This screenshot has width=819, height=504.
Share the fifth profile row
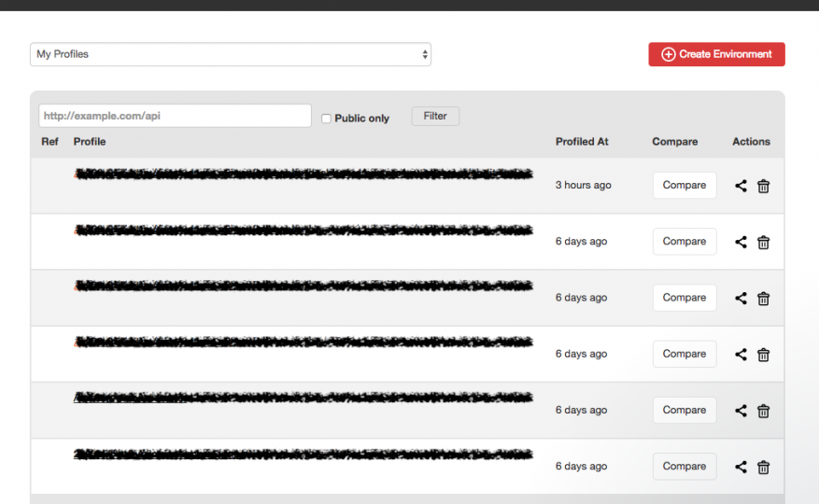coord(741,411)
